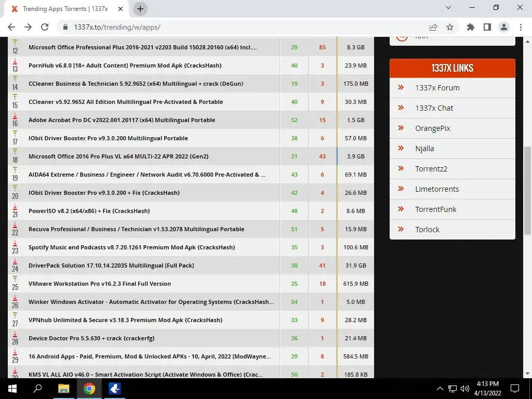Open Adobe Acrobat Pro DC torrent link
This screenshot has height=399, width=532.
tap(122, 120)
